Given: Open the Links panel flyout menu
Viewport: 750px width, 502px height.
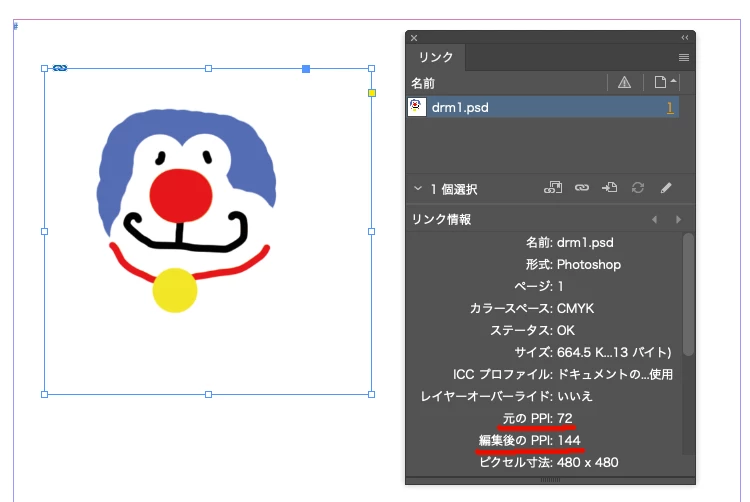Looking at the screenshot, I should click(684, 57).
